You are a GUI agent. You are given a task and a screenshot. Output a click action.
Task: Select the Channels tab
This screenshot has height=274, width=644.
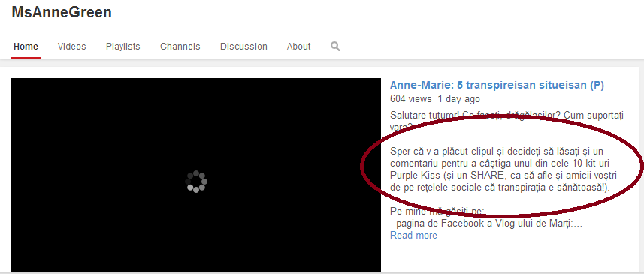click(180, 47)
